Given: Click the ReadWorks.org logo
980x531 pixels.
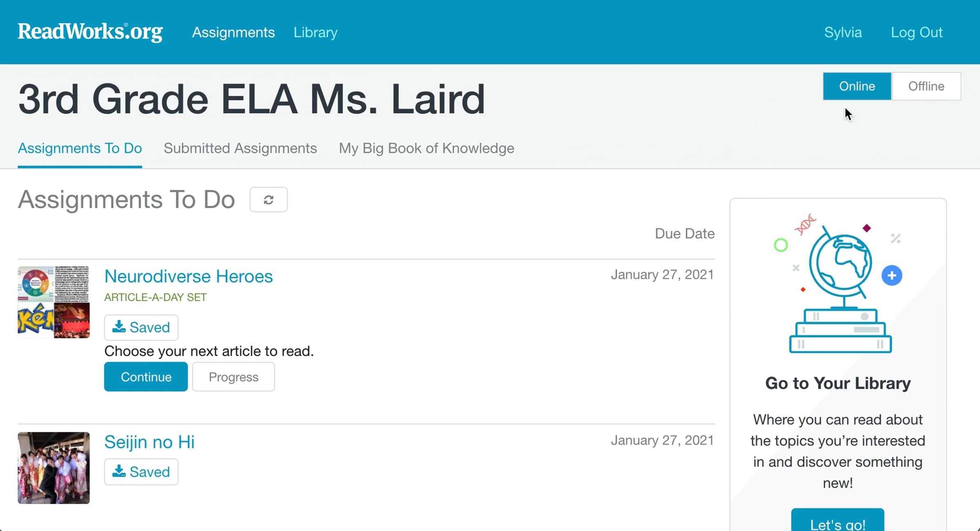Looking at the screenshot, I should (90, 32).
